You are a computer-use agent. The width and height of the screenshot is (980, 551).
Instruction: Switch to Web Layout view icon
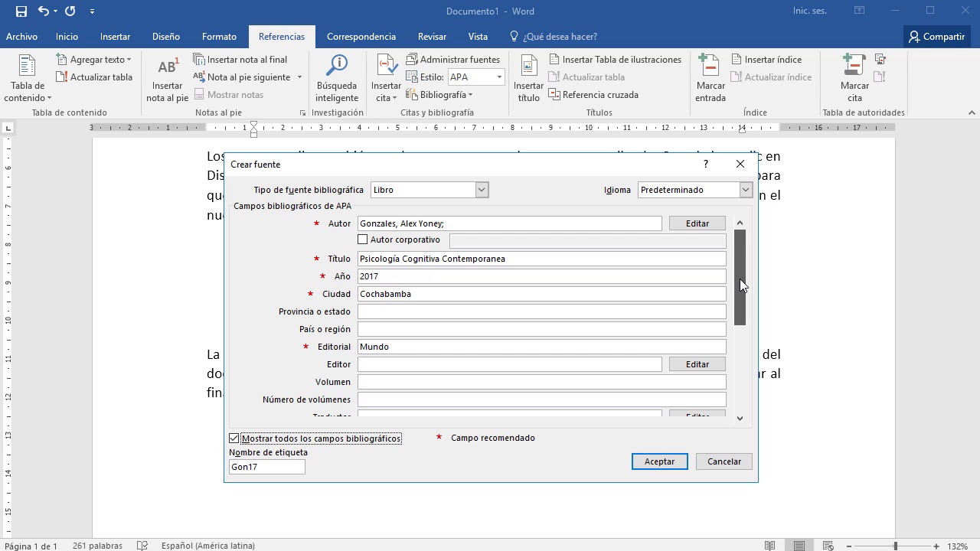[x=828, y=546]
